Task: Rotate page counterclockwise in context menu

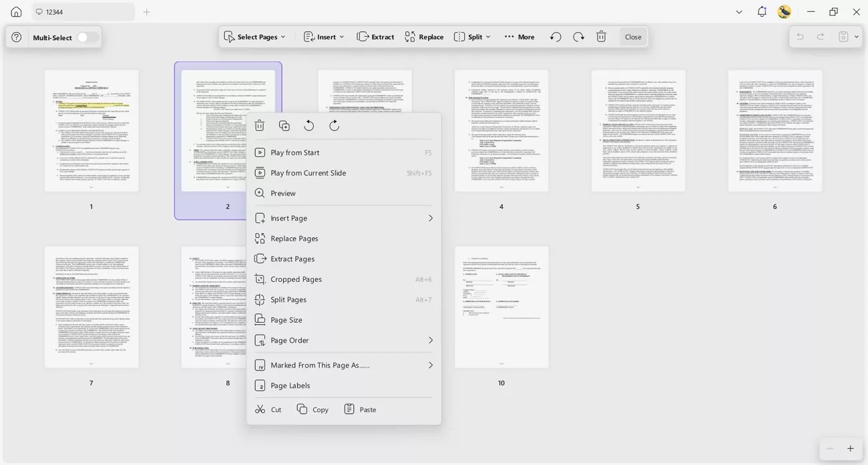Action: (308, 125)
